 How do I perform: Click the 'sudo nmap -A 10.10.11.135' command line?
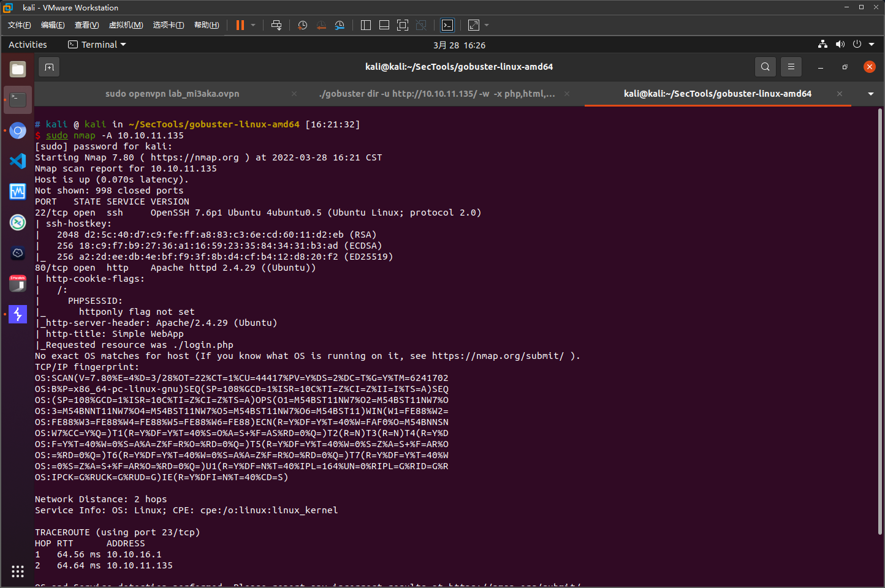[115, 135]
